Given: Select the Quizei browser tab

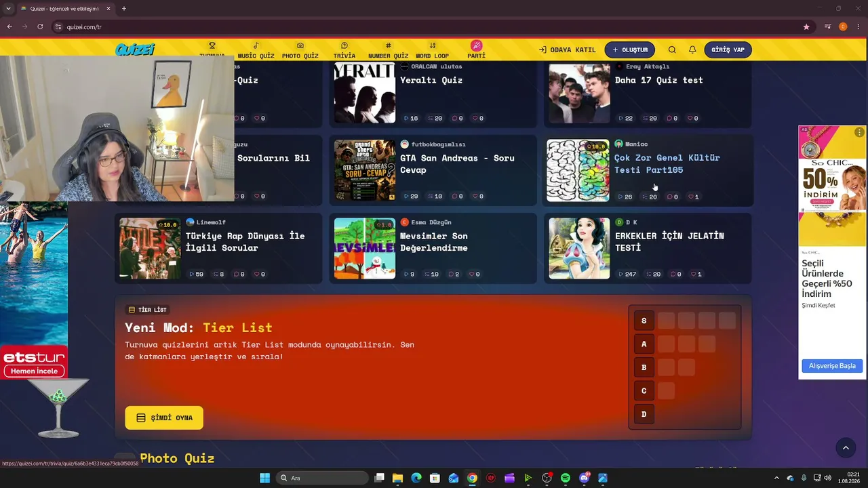Looking at the screenshot, I should pos(64,9).
